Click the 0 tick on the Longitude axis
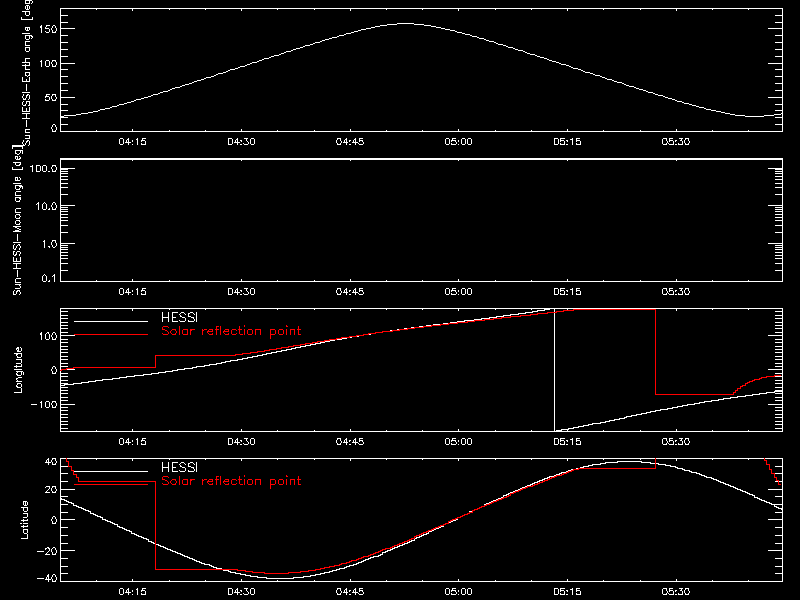Image resolution: width=800 pixels, height=600 pixels. pyautogui.click(x=54, y=370)
